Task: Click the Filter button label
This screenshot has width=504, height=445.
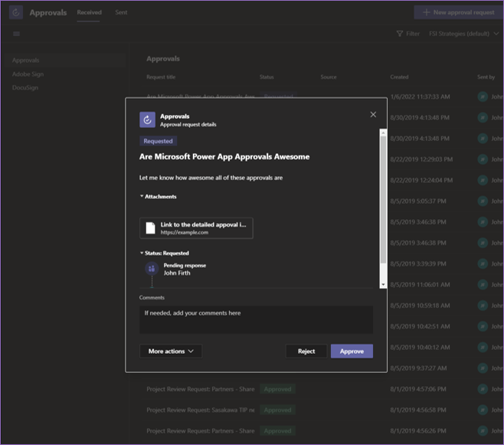Action: coord(413,34)
